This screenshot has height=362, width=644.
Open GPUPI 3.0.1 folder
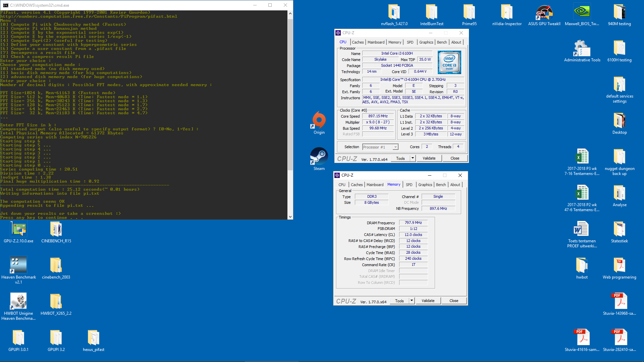click(x=18, y=341)
